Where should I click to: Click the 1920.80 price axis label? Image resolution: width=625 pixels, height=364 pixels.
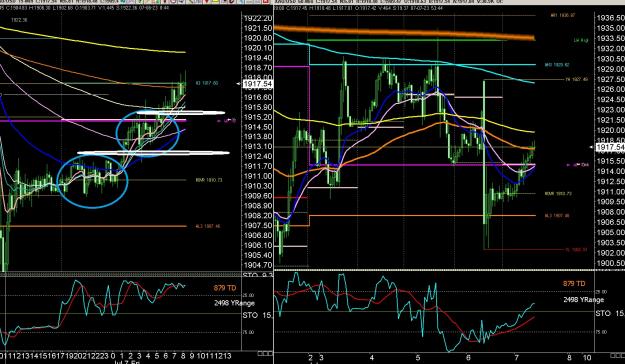point(257,38)
